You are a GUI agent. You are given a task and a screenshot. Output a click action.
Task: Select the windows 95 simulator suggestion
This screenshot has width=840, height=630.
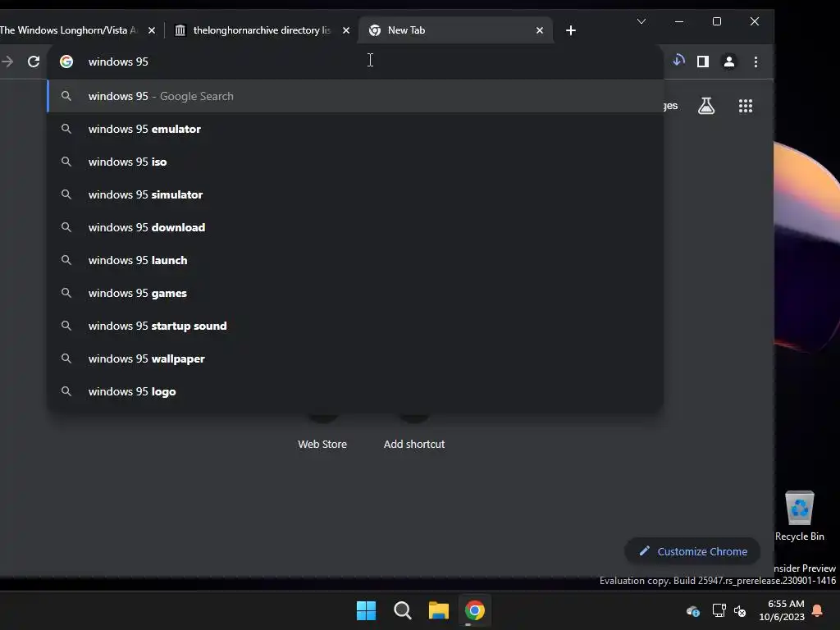point(355,194)
